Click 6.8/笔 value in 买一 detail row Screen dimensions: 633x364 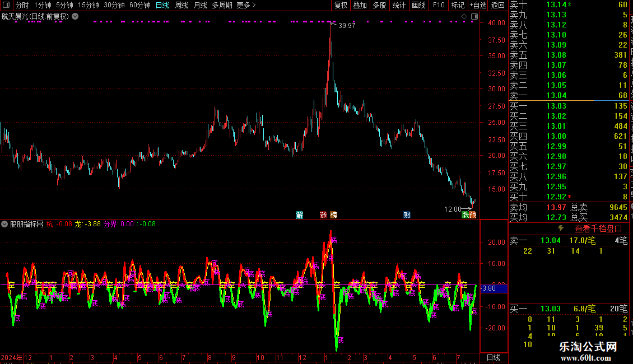(585, 309)
